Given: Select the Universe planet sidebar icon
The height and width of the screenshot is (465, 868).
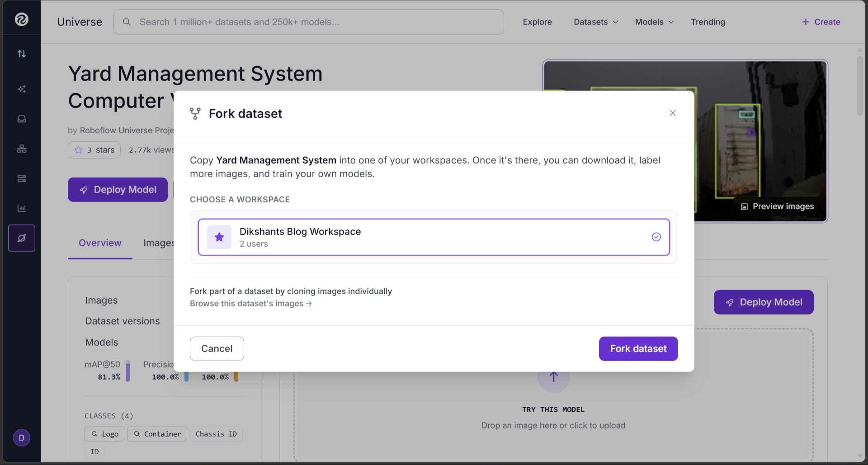Looking at the screenshot, I should [x=22, y=238].
